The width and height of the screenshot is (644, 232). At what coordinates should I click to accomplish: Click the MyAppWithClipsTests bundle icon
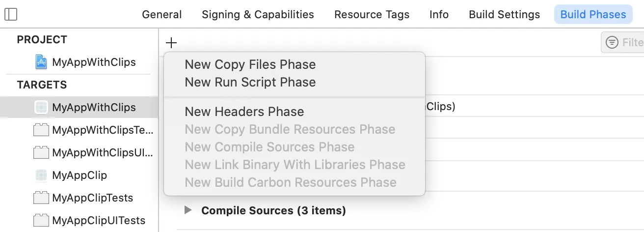41,130
